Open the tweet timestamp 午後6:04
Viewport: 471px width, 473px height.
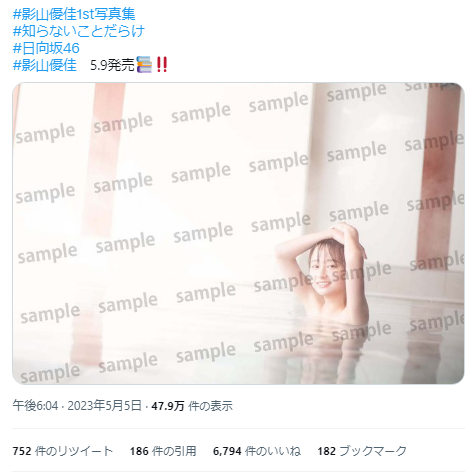(x=35, y=406)
